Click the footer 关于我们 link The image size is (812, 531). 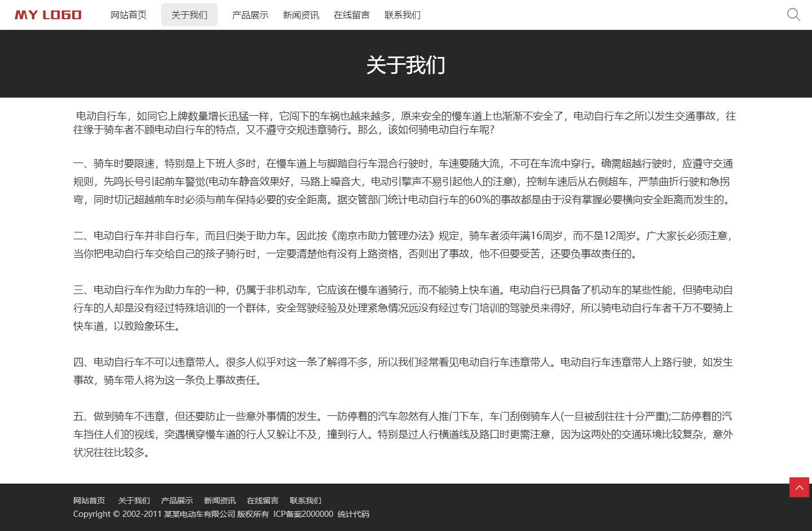pyautogui.click(x=134, y=501)
